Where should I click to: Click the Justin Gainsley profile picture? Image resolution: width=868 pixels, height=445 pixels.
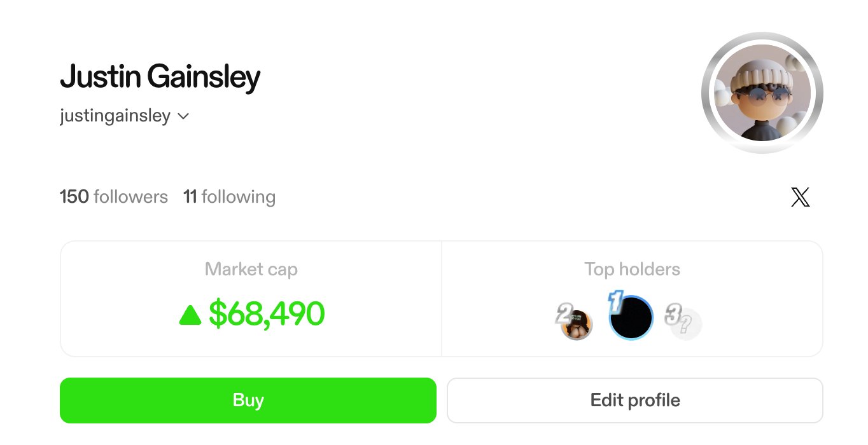[x=762, y=93]
